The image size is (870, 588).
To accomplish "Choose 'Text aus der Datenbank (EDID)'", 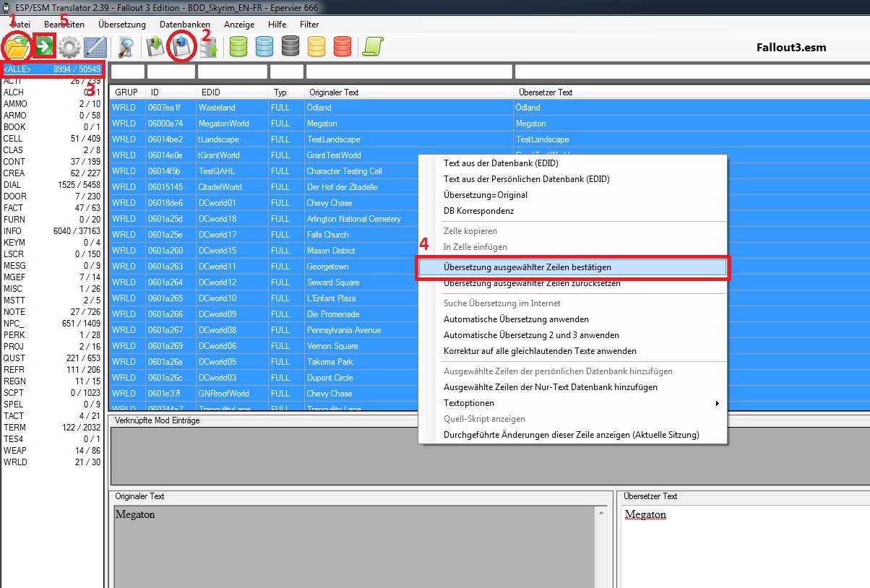I will click(574, 163).
